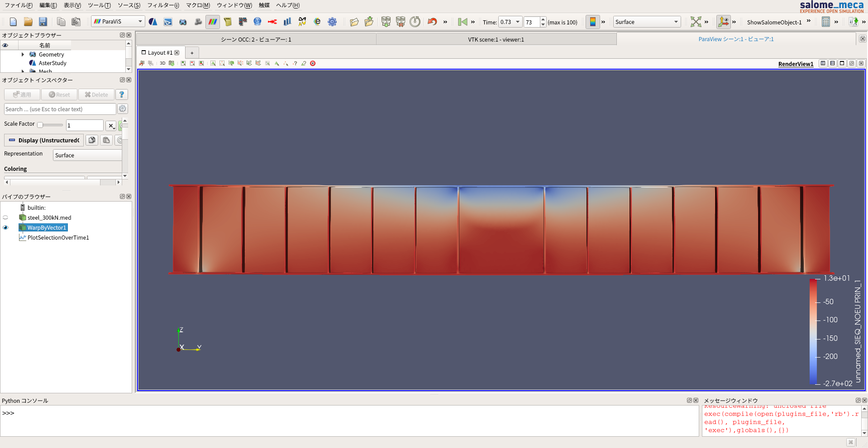868x448 pixels.
Task: Click the reset camera crossed-arrows icon
Action: point(696,22)
